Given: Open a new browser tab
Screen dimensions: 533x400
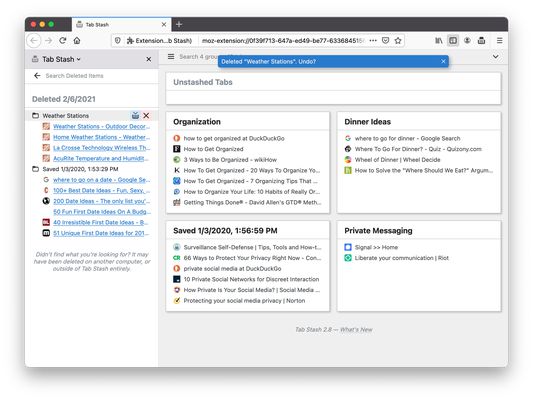Looking at the screenshot, I should [x=179, y=24].
